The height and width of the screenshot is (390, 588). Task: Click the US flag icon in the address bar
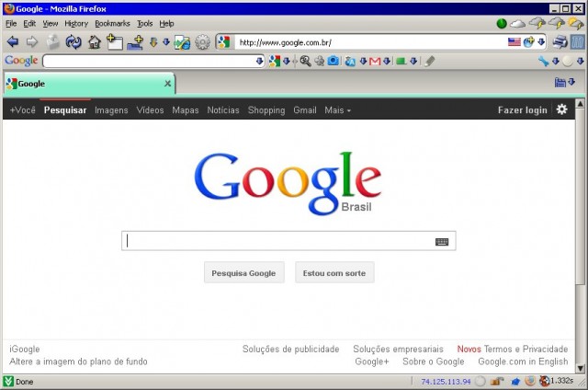pyautogui.click(x=514, y=41)
